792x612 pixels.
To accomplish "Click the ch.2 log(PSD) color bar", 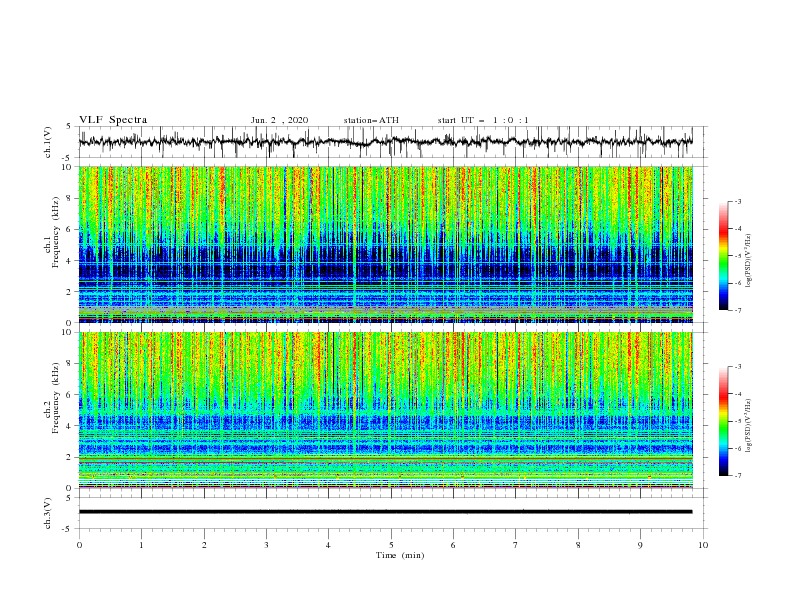I will pos(723,421).
